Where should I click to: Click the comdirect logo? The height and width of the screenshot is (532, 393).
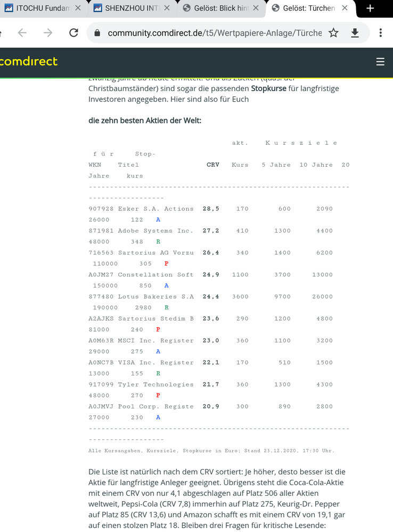click(29, 62)
